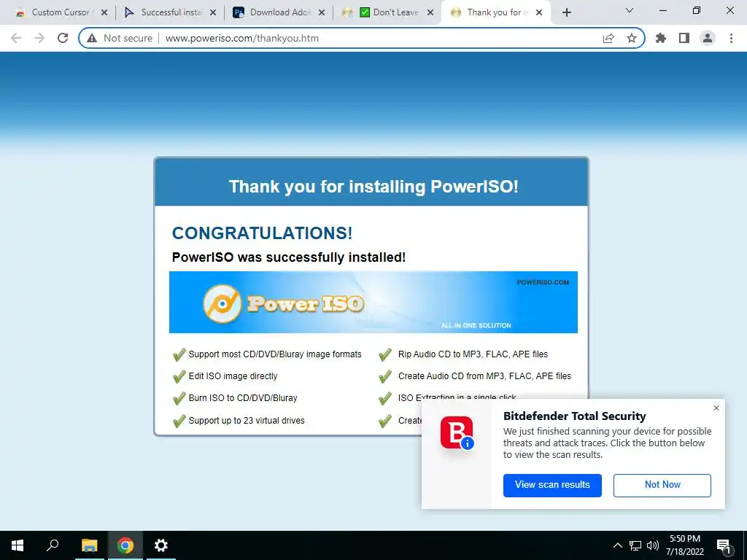This screenshot has height=560, width=747.
Task: Click the network icon in system tray
Action: tap(635, 545)
